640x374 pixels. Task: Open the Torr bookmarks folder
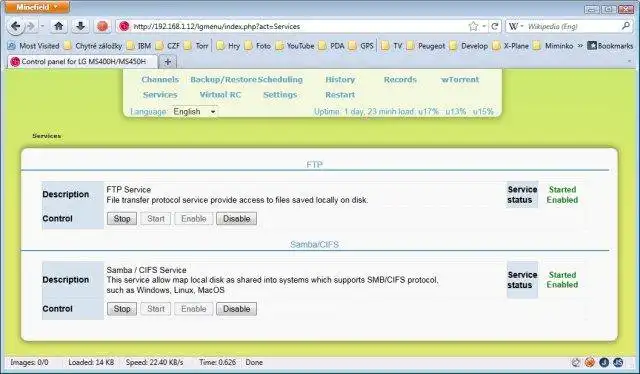[196, 46]
